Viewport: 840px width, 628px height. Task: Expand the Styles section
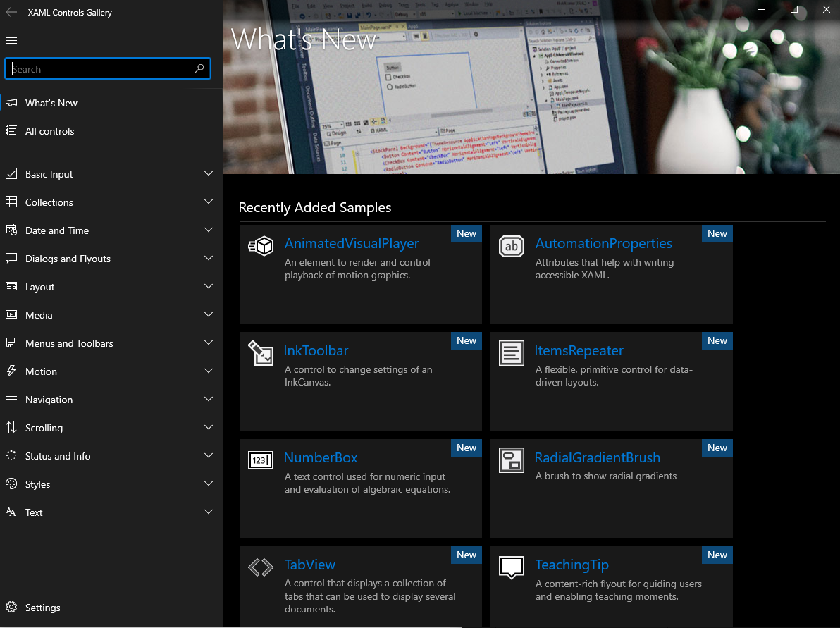[x=209, y=484]
